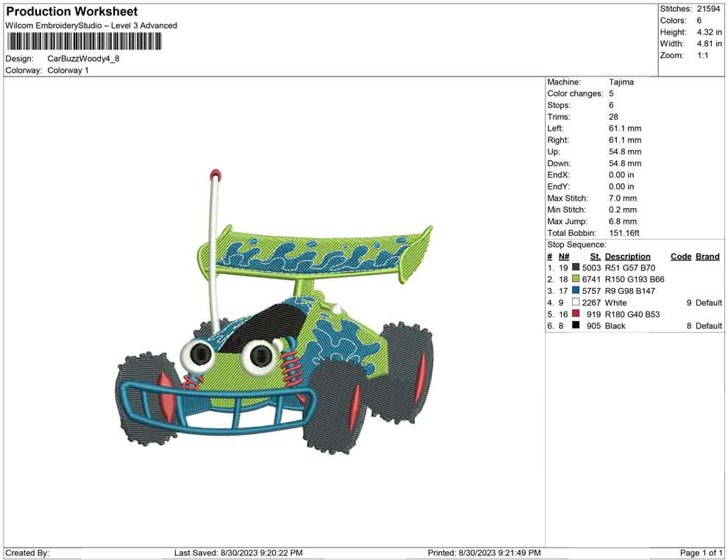
Task: Click the Width value 4.81 in
Action: click(710, 43)
